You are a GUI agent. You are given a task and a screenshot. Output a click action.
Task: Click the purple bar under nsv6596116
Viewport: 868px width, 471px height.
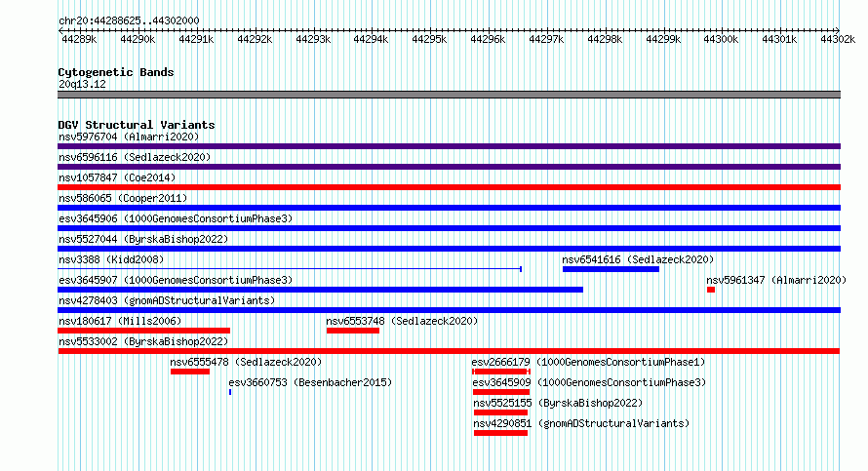pyautogui.click(x=449, y=167)
